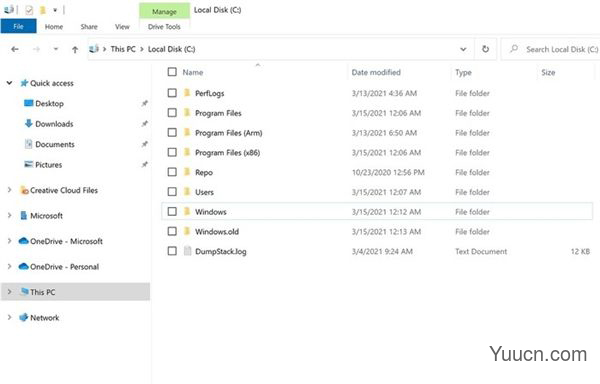
Task: Open Desktop in Quick access
Action: click(49, 104)
